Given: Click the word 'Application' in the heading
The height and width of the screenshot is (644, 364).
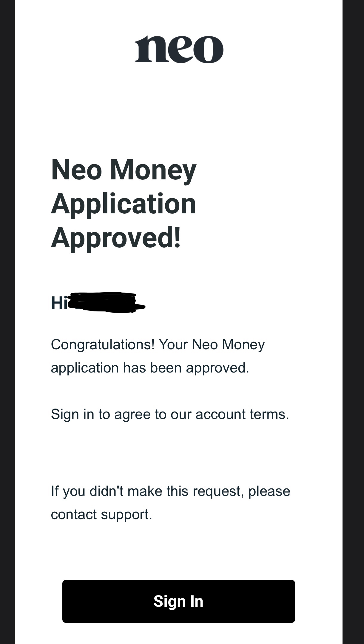Looking at the screenshot, I should pyautogui.click(x=124, y=204).
